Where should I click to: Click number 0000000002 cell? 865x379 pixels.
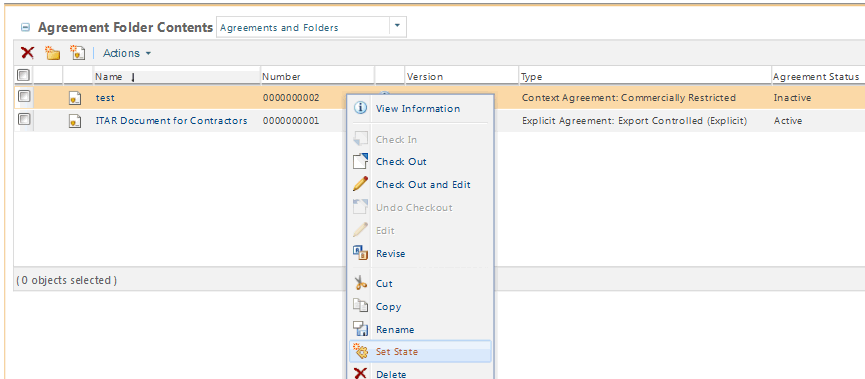[x=291, y=98]
